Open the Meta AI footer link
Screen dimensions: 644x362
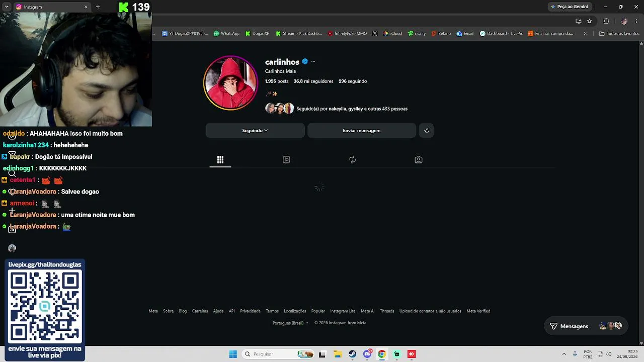click(368, 311)
